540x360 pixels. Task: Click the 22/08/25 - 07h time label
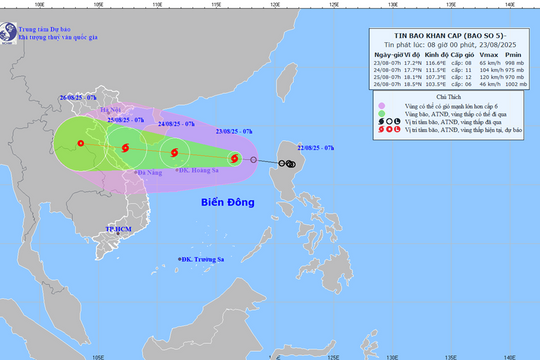tap(316, 148)
